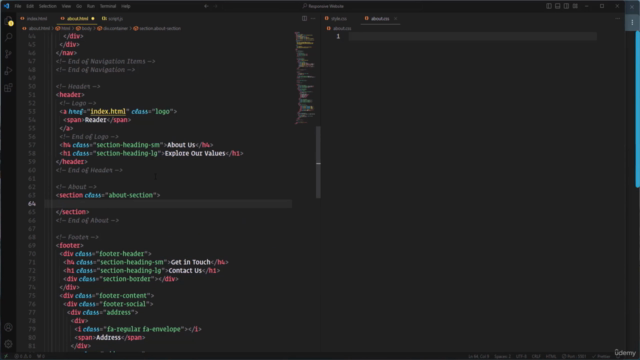
Task: Open the Accounts menu icon
Action: (9, 327)
